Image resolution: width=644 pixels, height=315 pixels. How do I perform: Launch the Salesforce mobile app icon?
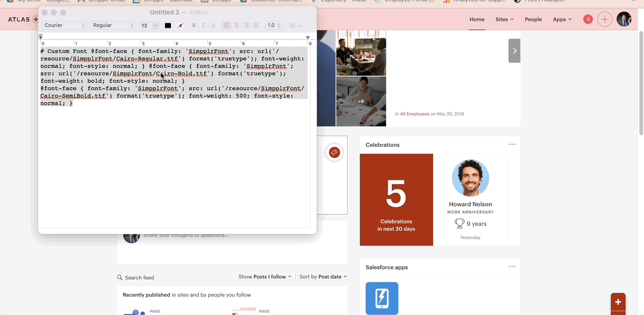382,298
